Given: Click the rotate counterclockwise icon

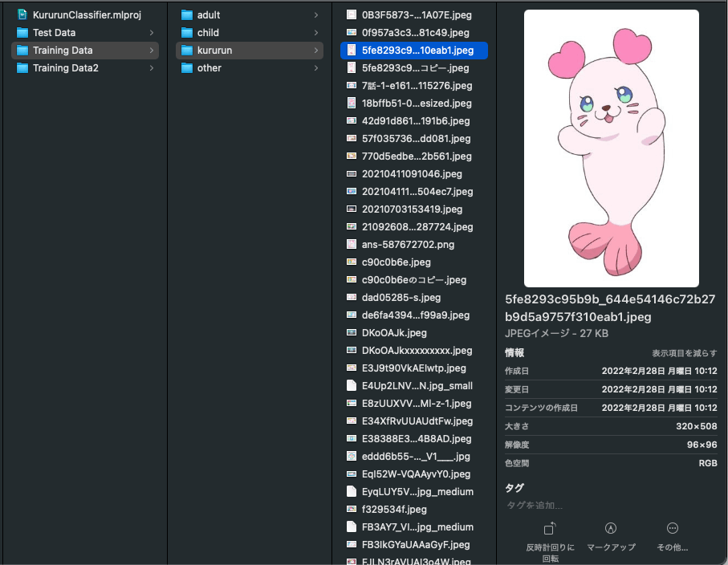Looking at the screenshot, I should coord(550,528).
